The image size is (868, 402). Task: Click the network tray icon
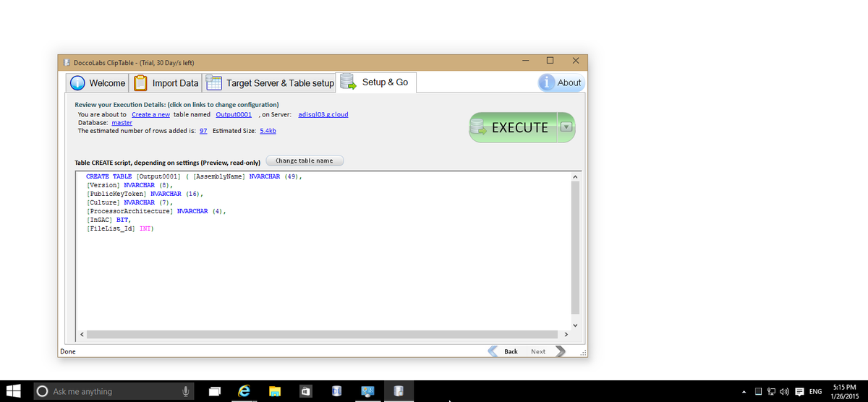coord(771,391)
